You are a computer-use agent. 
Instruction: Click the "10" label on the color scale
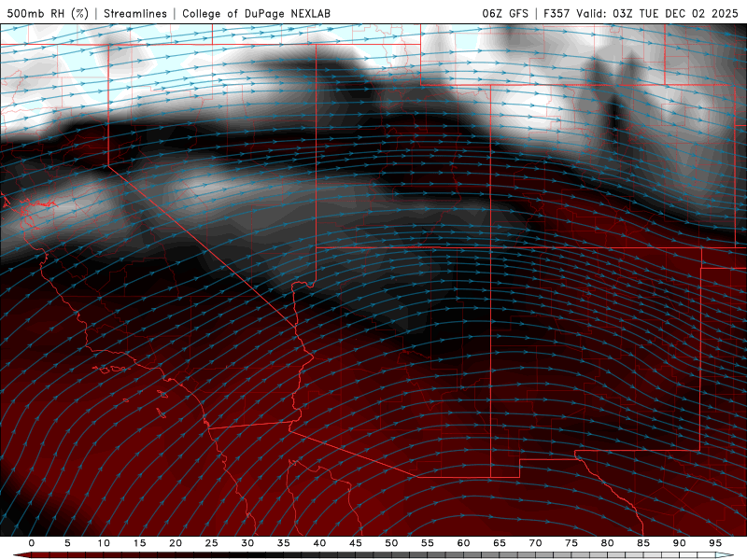[x=104, y=543]
